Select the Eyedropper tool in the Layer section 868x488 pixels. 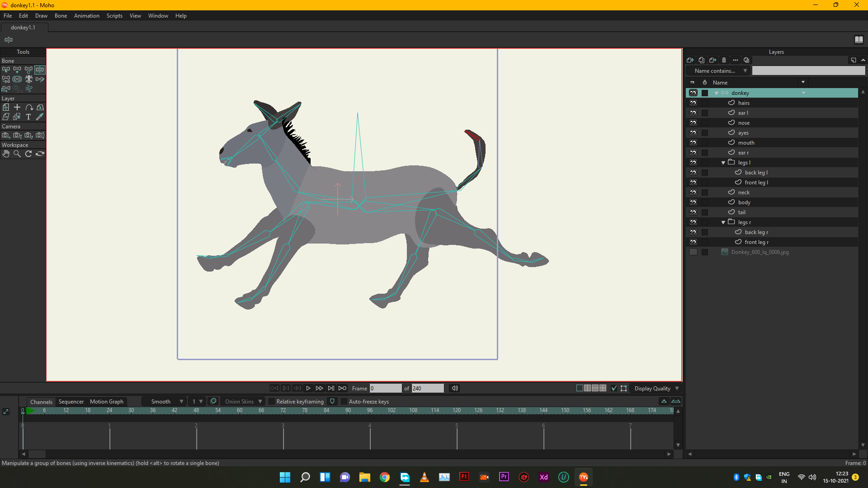click(x=40, y=117)
